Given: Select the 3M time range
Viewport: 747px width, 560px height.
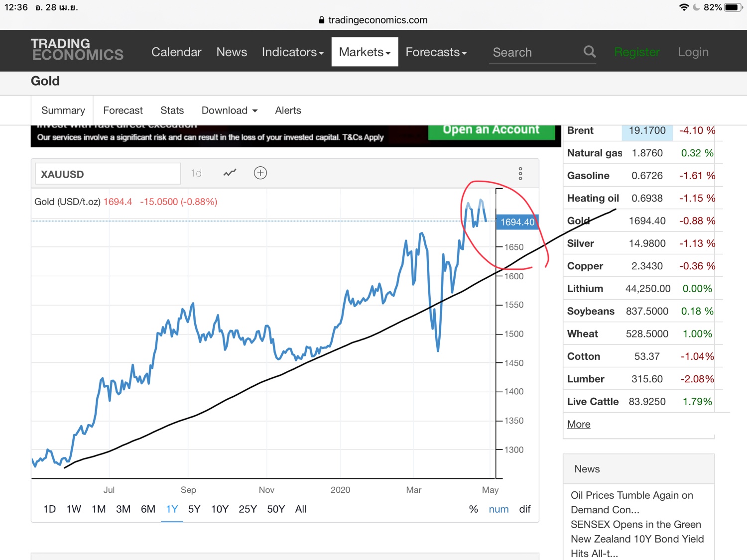Looking at the screenshot, I should pos(123,509).
